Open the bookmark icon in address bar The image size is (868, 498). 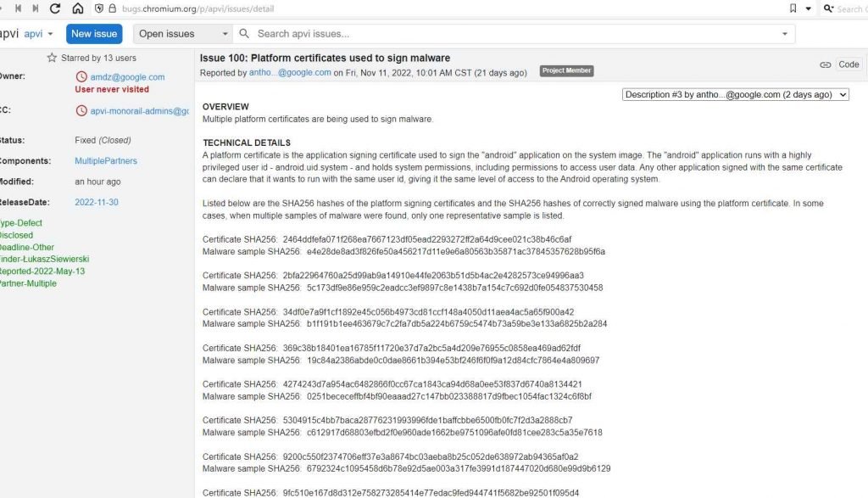pos(793,8)
